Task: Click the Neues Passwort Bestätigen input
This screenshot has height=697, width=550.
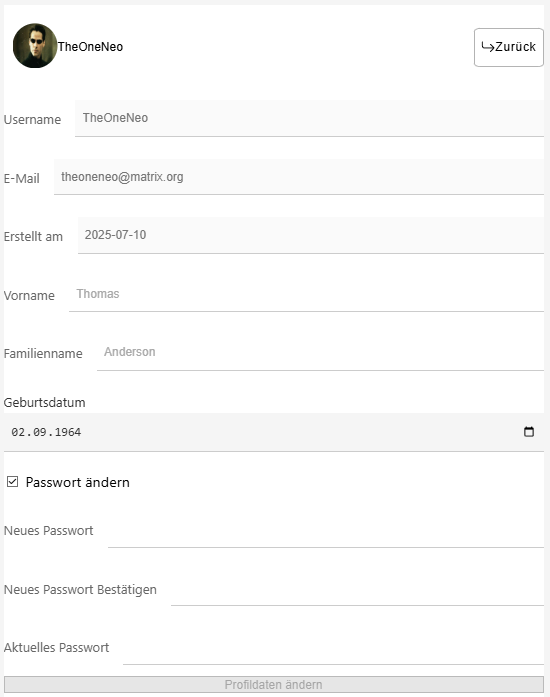Action: (357, 588)
